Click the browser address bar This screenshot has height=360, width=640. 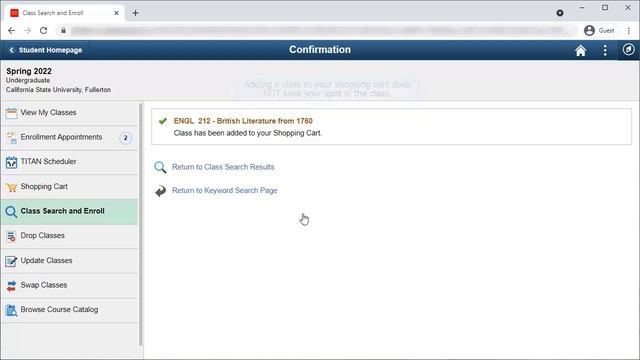(x=318, y=31)
